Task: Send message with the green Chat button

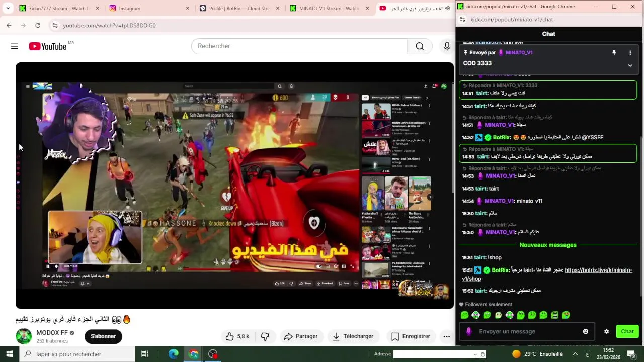Action: (x=627, y=331)
